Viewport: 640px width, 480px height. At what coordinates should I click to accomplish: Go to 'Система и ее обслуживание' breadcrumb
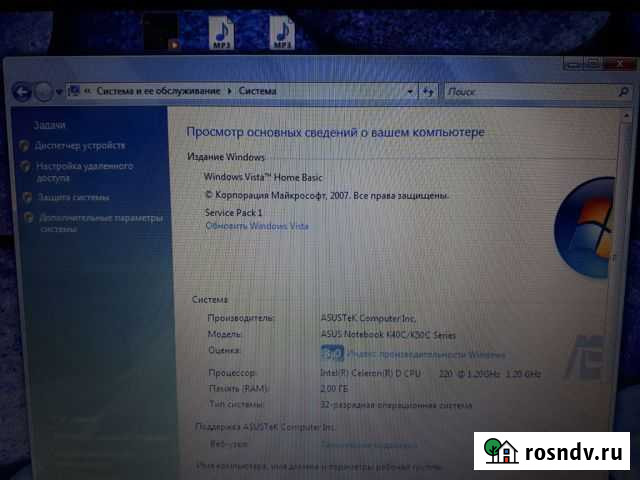click(x=158, y=91)
